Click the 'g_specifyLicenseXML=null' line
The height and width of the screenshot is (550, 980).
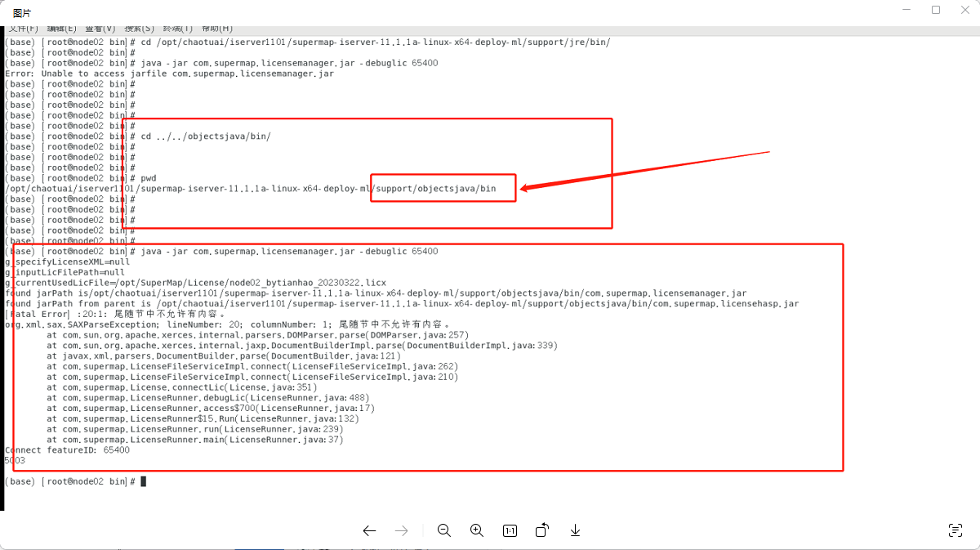click(x=67, y=262)
